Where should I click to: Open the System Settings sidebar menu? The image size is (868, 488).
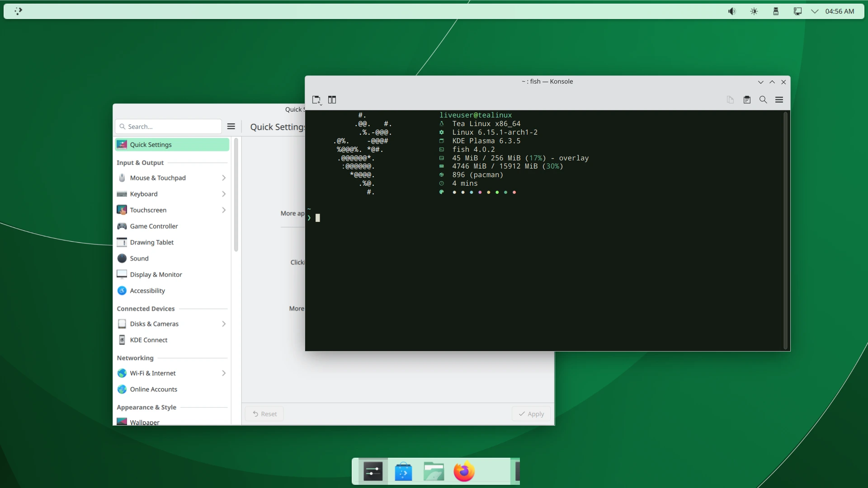click(x=231, y=127)
